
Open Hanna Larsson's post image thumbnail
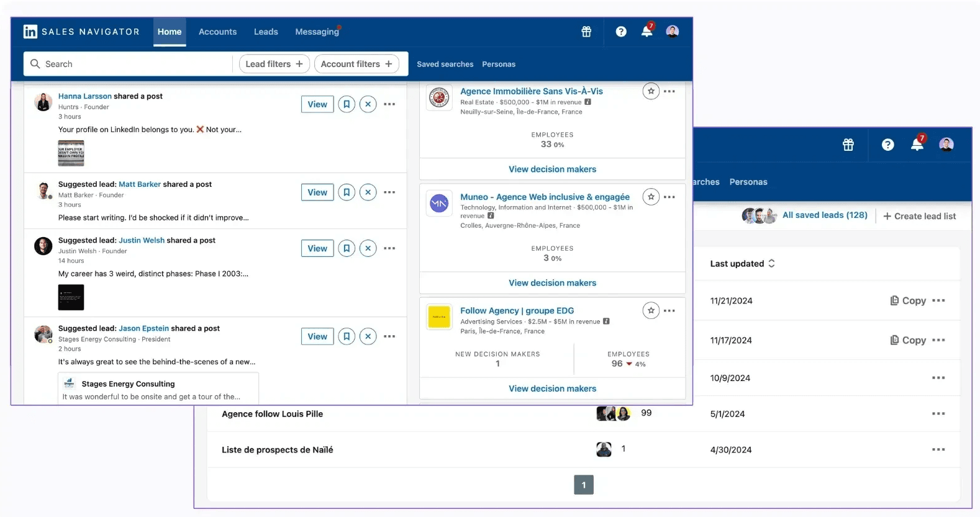pos(71,153)
